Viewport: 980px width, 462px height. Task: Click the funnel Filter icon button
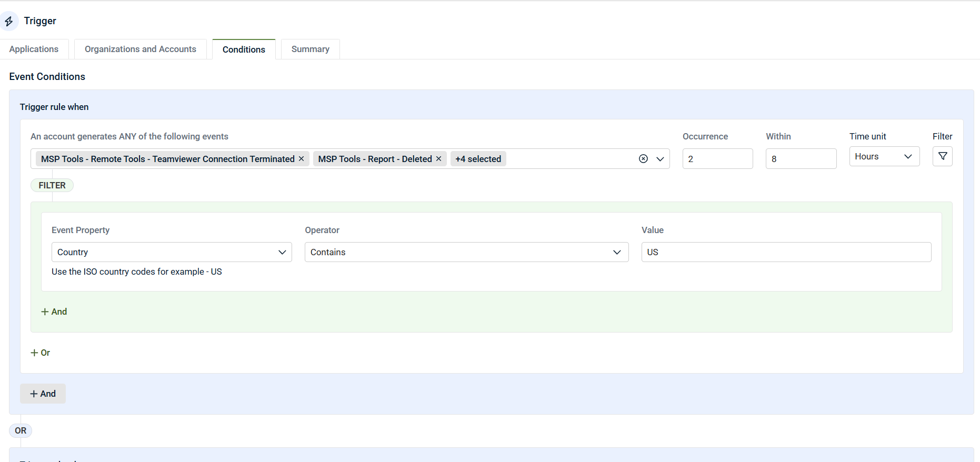point(942,156)
